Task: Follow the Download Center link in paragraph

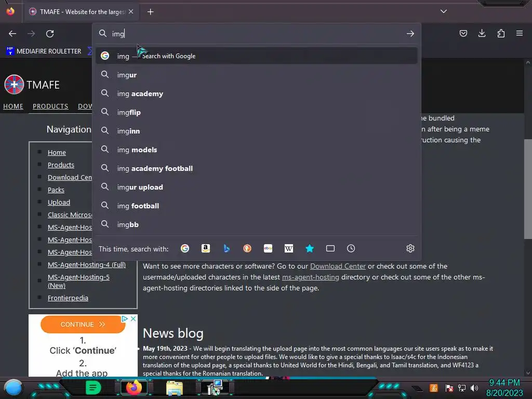Action: pyautogui.click(x=338, y=266)
